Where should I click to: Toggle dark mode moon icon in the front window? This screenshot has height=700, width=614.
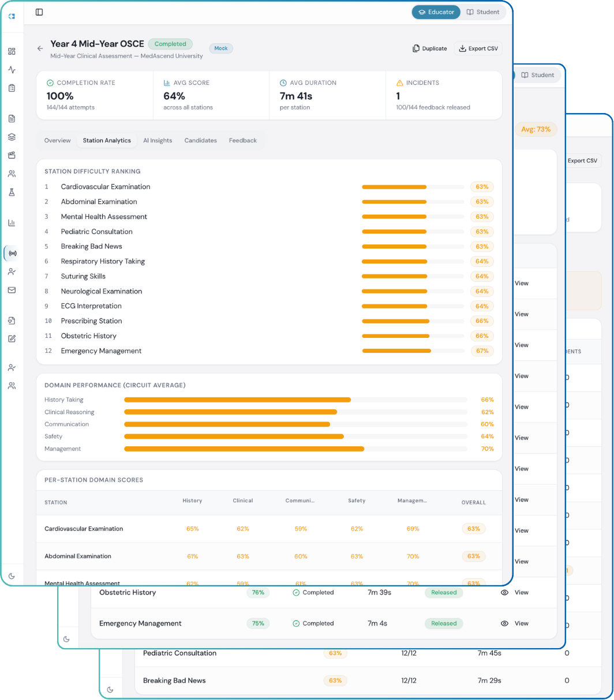tap(12, 576)
